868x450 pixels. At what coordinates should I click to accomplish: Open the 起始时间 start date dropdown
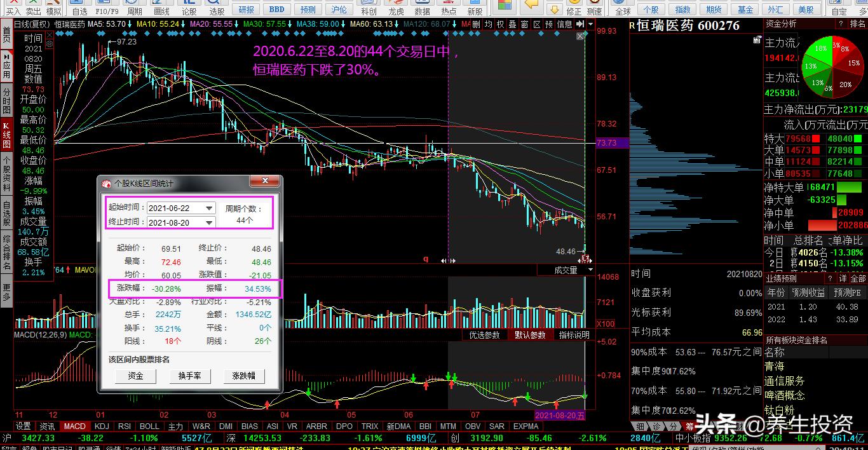tap(209, 208)
